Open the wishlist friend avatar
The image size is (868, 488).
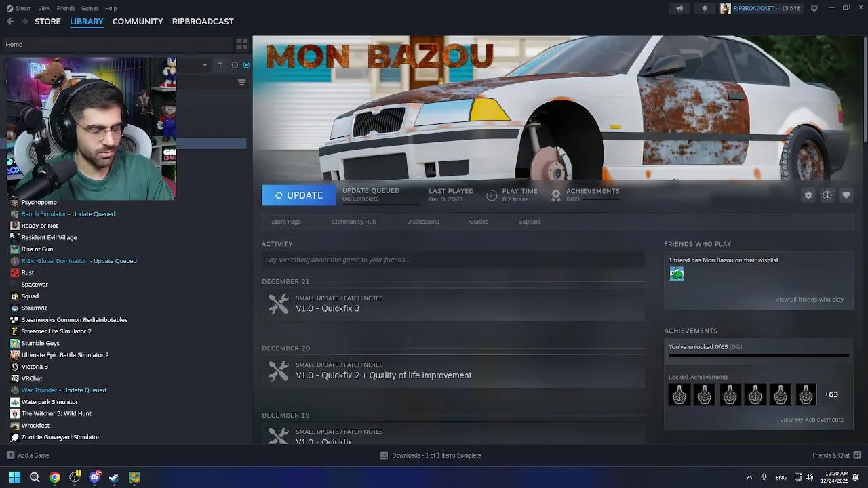pyautogui.click(x=677, y=274)
